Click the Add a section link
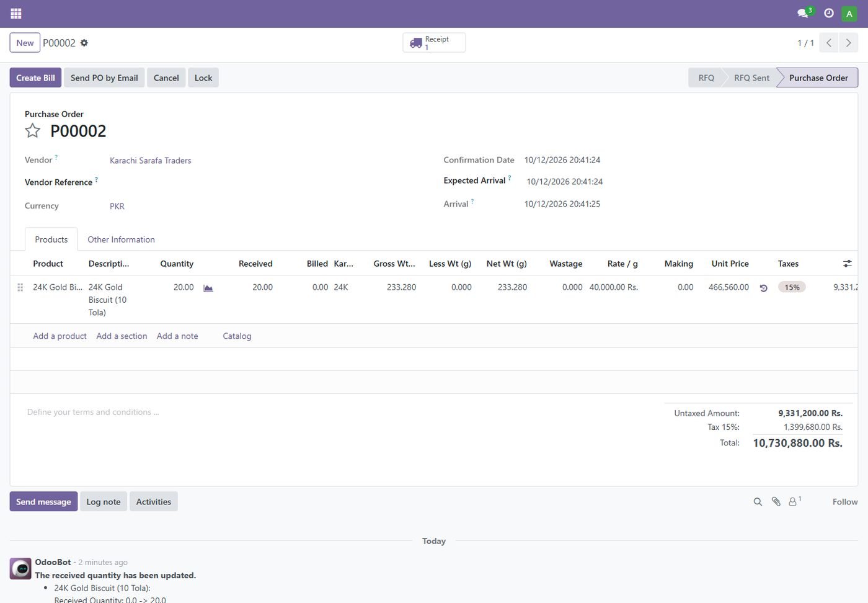Viewport: 868px width, 603px height. [x=122, y=336]
